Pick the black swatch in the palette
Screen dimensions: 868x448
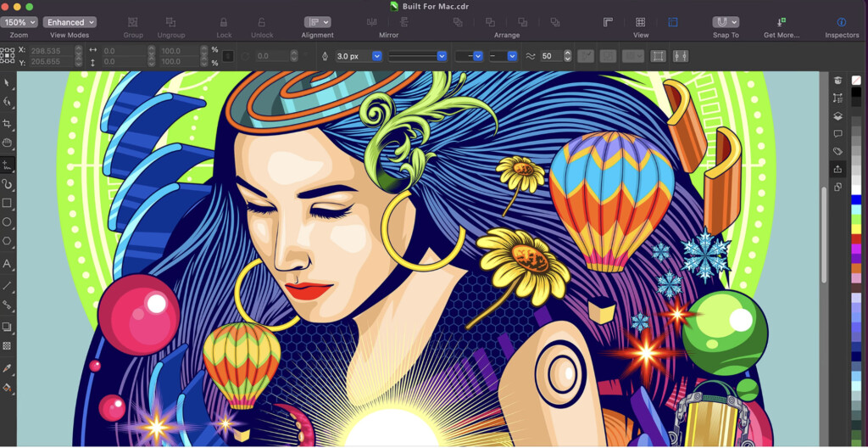[856, 92]
